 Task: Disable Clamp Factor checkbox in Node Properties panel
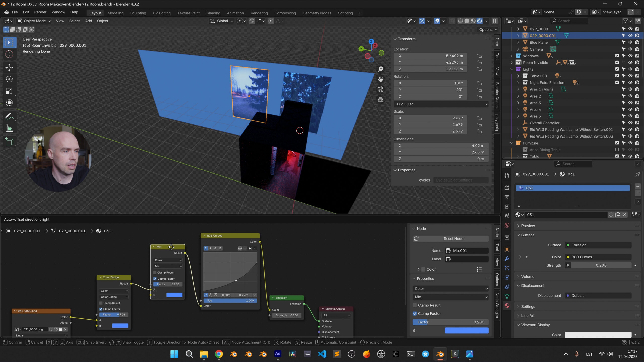415,313
